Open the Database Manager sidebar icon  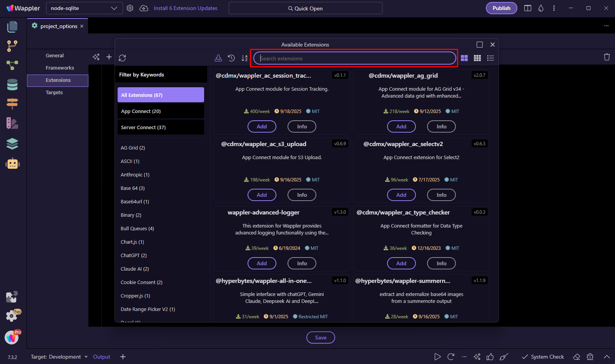pos(12,85)
